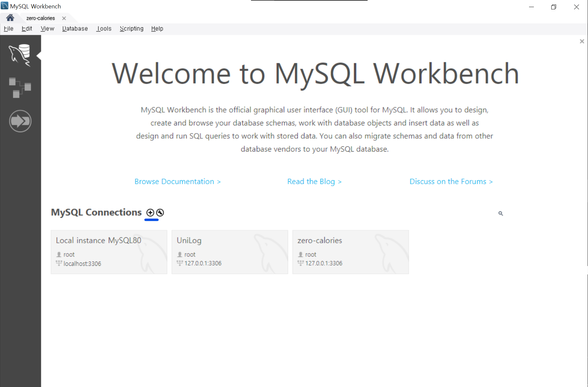Open the File menu

coord(8,29)
